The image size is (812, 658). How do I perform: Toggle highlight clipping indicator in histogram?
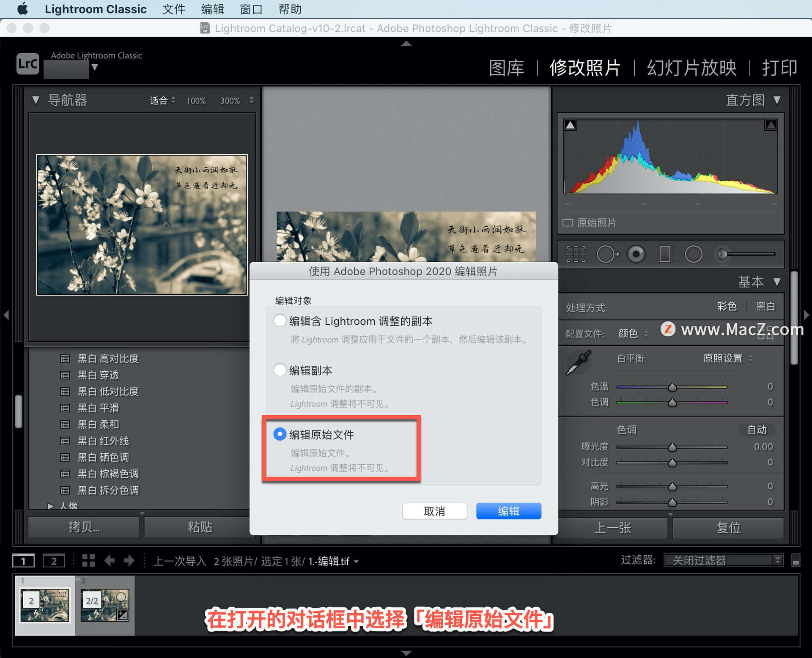tap(771, 125)
